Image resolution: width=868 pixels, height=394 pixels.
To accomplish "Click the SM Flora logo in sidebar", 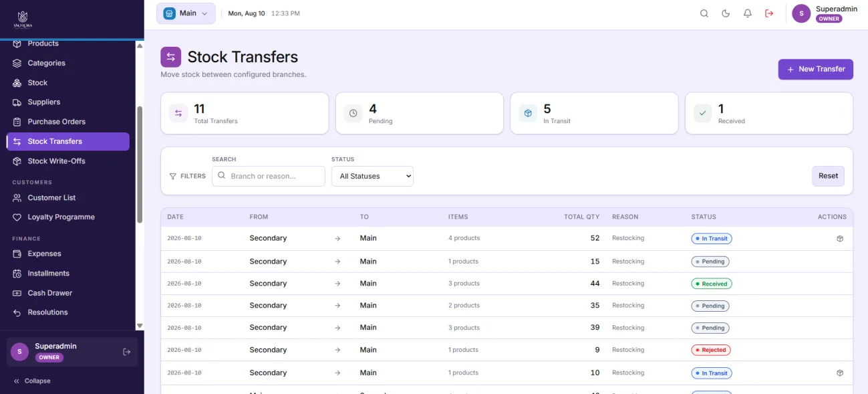I will coord(23,19).
